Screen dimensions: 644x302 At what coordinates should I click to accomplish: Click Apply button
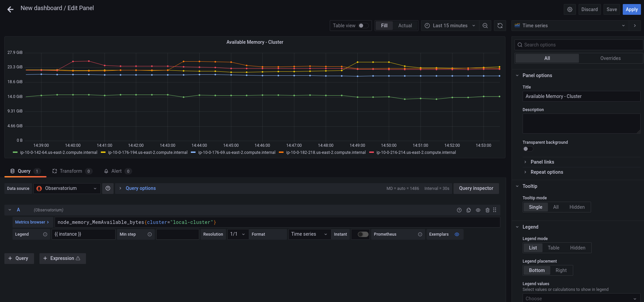(x=632, y=9)
